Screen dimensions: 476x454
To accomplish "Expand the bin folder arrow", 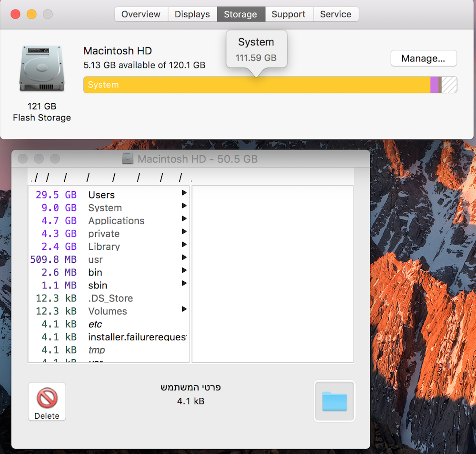I will tap(184, 270).
